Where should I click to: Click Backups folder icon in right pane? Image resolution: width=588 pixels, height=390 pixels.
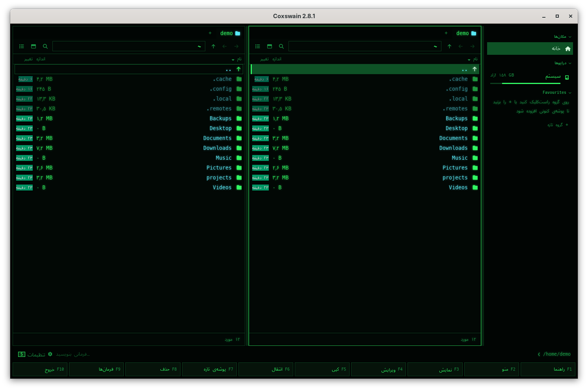[475, 118]
